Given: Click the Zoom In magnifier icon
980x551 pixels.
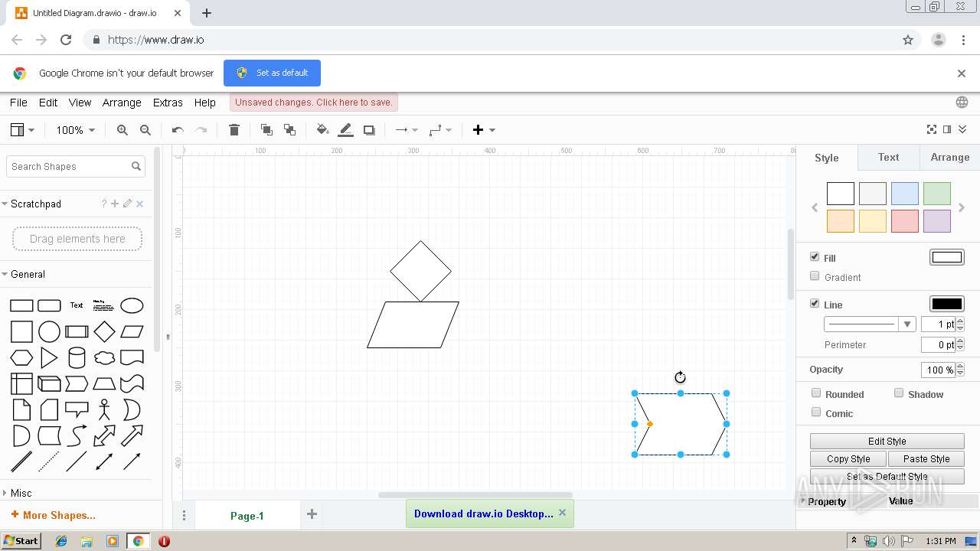Looking at the screenshot, I should point(122,130).
